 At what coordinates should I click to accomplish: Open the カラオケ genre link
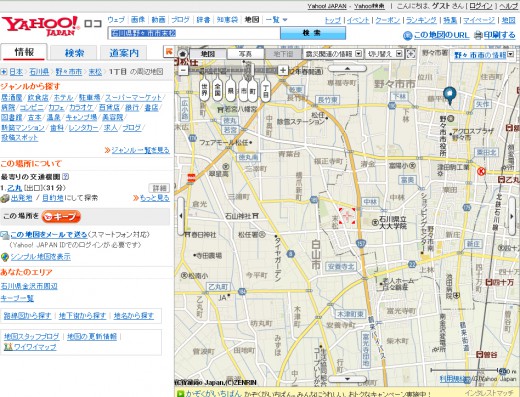82,108
